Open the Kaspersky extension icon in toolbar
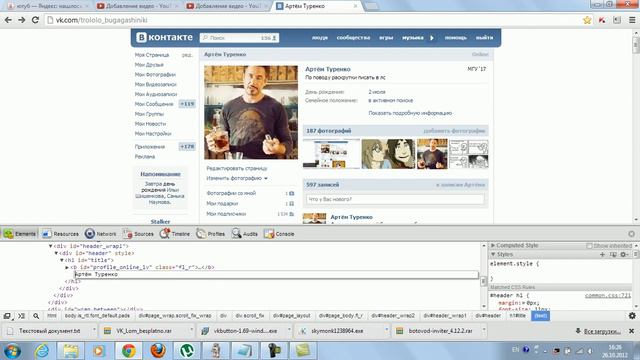This screenshot has height=360, width=640. (602, 20)
